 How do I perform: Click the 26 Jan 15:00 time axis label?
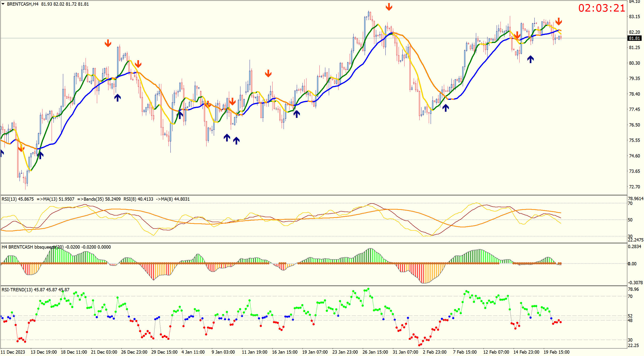coord(375,352)
